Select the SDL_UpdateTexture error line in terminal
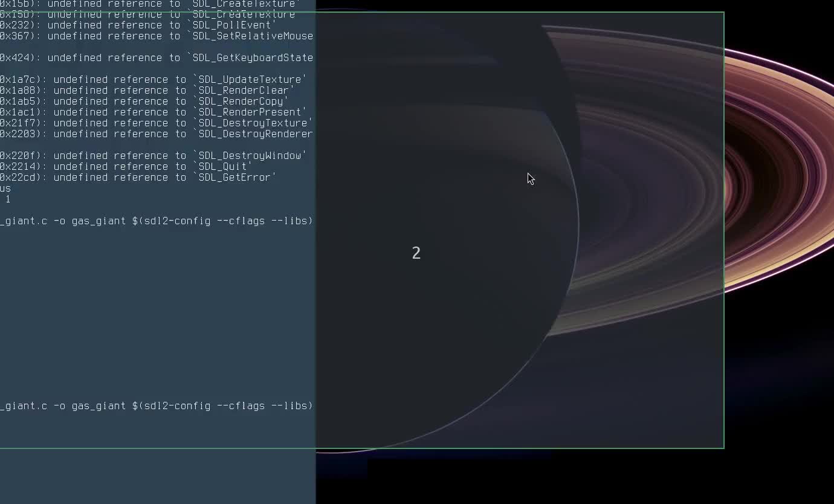Viewport: 834px width, 504px height. (x=154, y=80)
